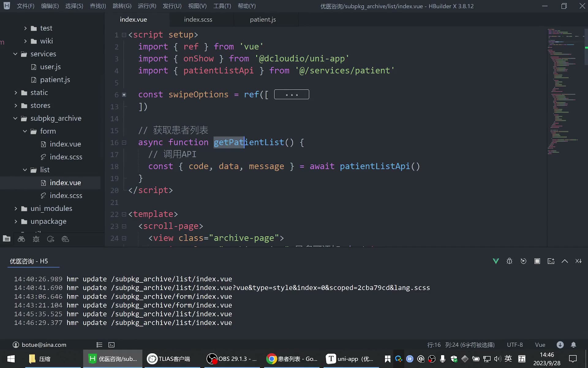The width and height of the screenshot is (588, 368).
Task: Collapse the subpkg_archive folder
Action: (x=15, y=118)
